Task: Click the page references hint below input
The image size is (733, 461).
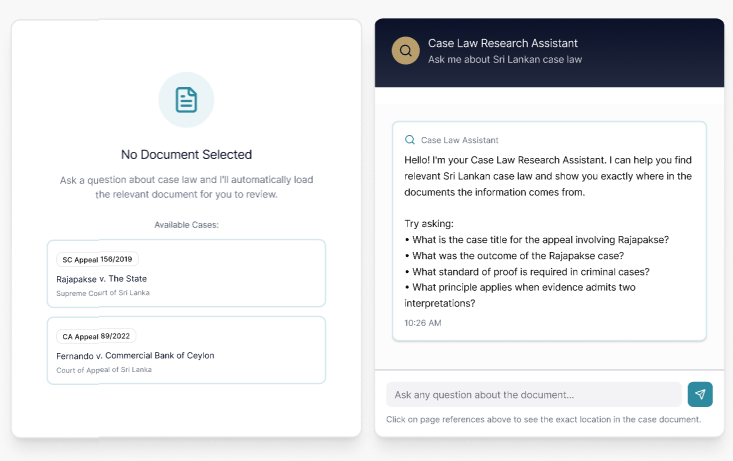Action: coord(543,419)
